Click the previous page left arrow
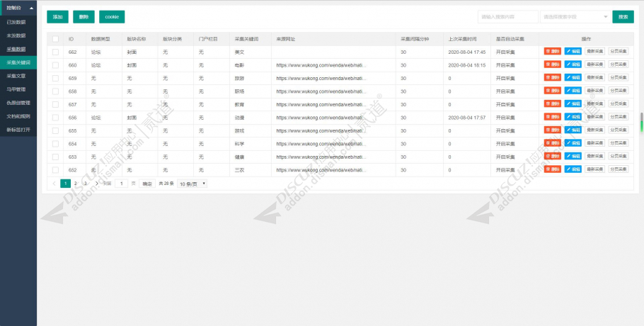The height and width of the screenshot is (326, 644). coord(54,184)
